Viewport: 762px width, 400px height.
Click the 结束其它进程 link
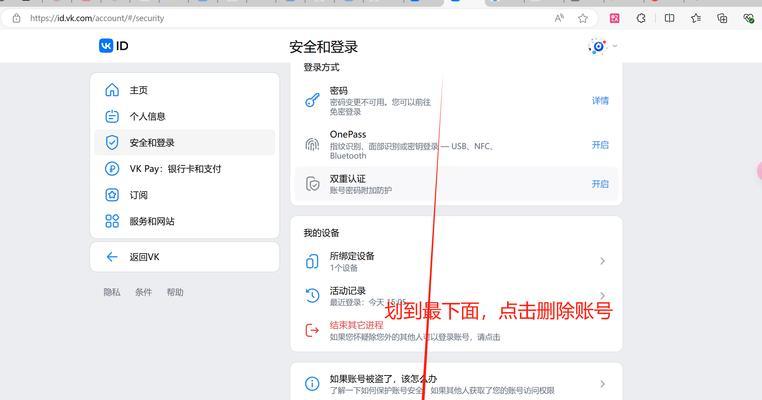pos(356,325)
